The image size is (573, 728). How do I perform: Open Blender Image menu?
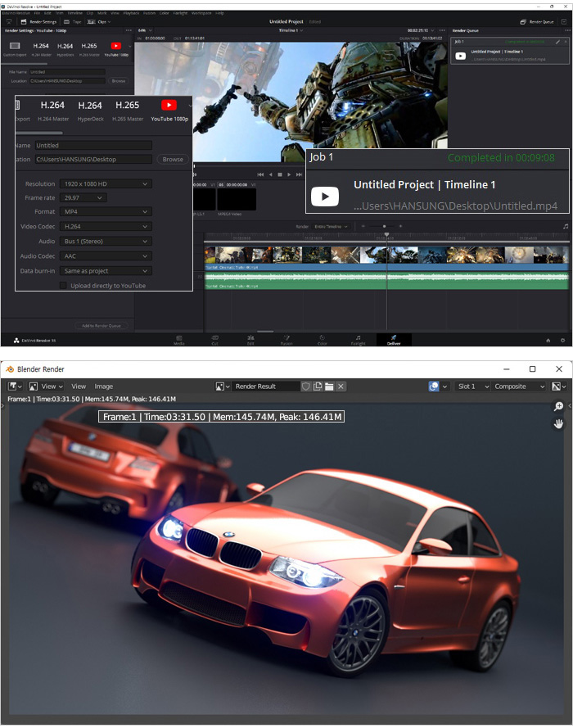click(103, 387)
